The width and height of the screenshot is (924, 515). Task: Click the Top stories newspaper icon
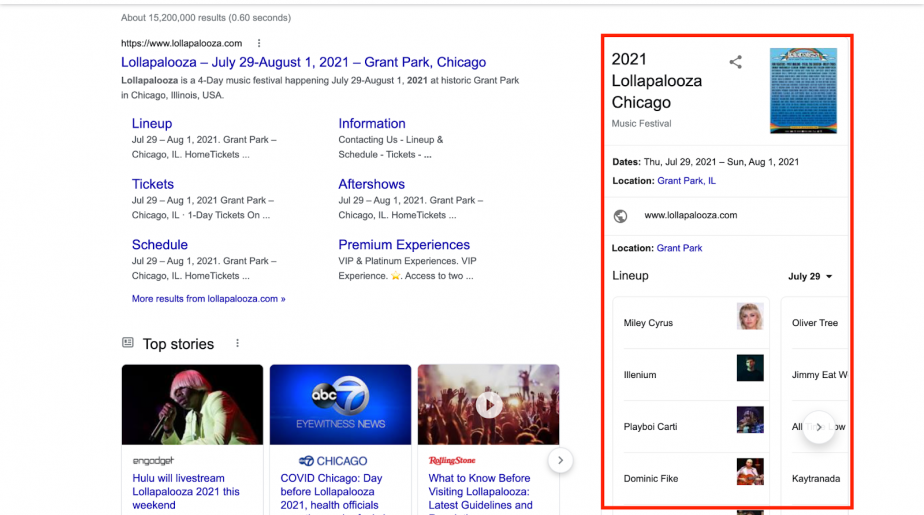(x=128, y=342)
